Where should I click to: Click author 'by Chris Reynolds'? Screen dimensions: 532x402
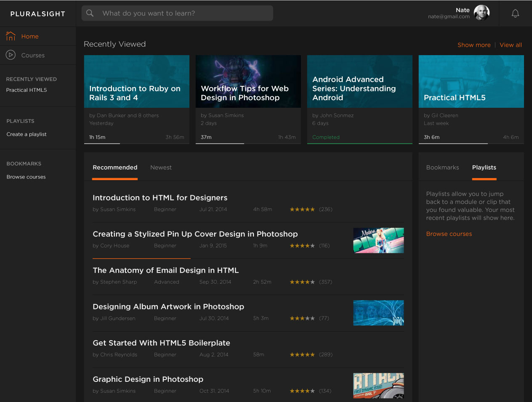tap(115, 355)
